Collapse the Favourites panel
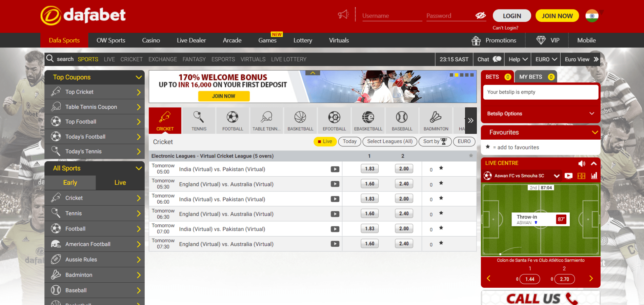The width and height of the screenshot is (644, 305). (595, 132)
